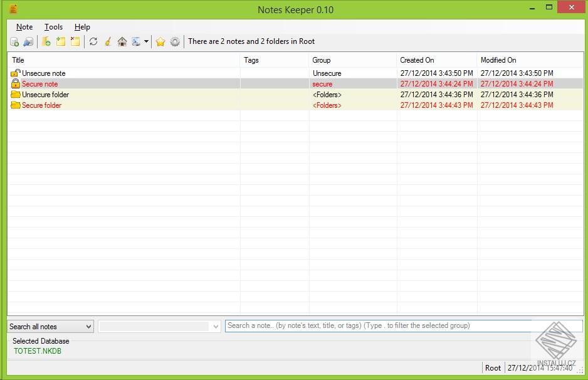Click the Unsecure folder's folder icon
This screenshot has height=380, width=588.
16,94
